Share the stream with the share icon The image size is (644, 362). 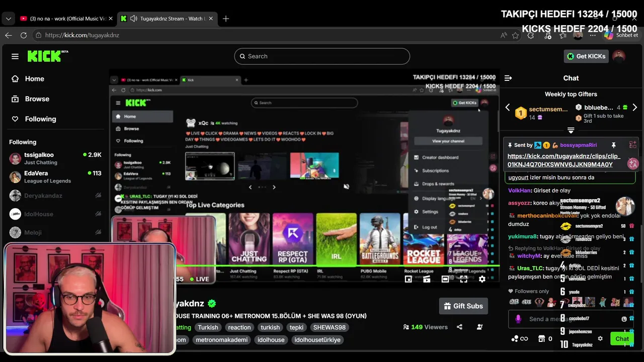click(x=459, y=327)
